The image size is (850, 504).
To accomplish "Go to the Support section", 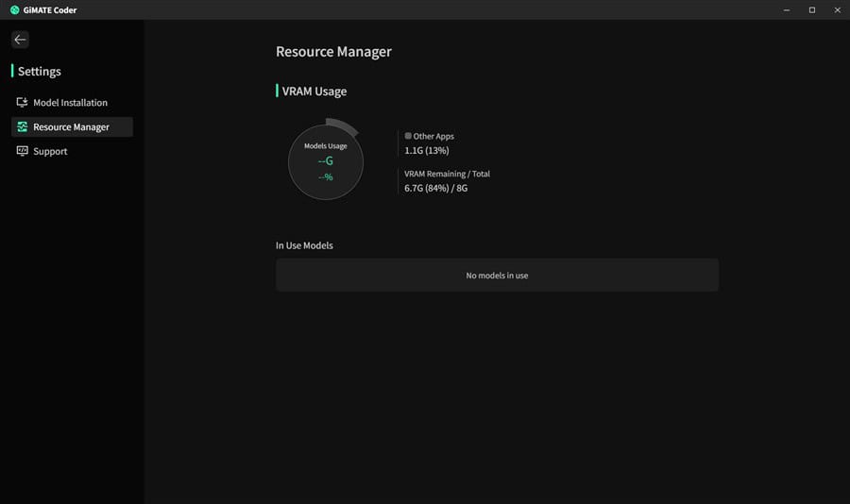I will (50, 151).
